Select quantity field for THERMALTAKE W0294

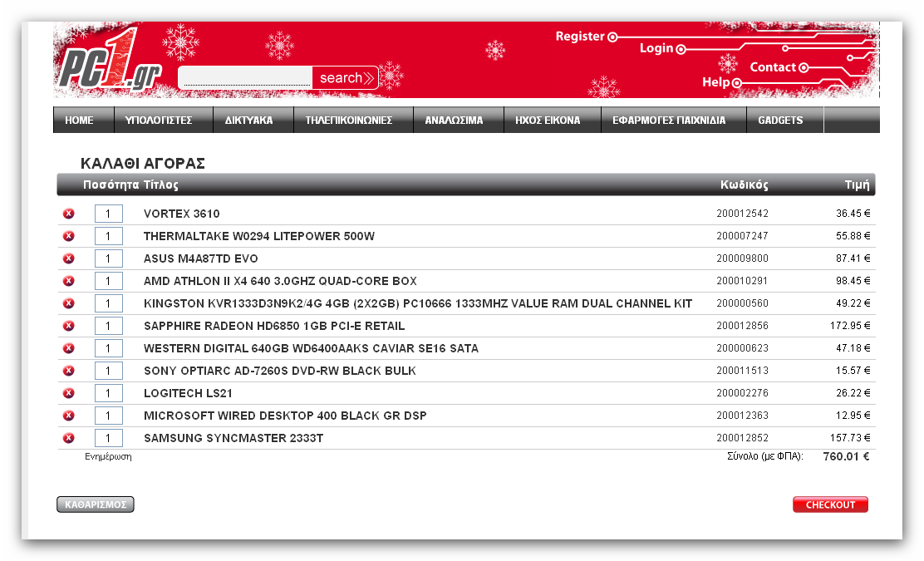[x=108, y=236]
